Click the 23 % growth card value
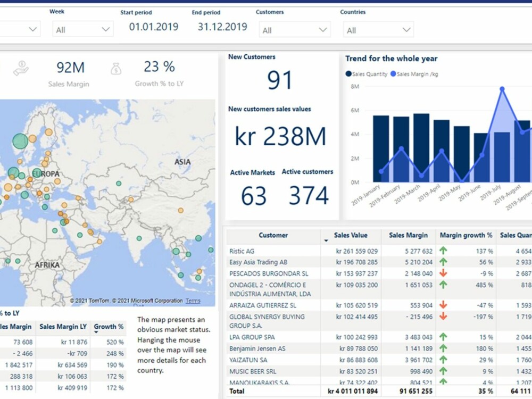Viewport: 532px width, 399px height. click(x=159, y=66)
